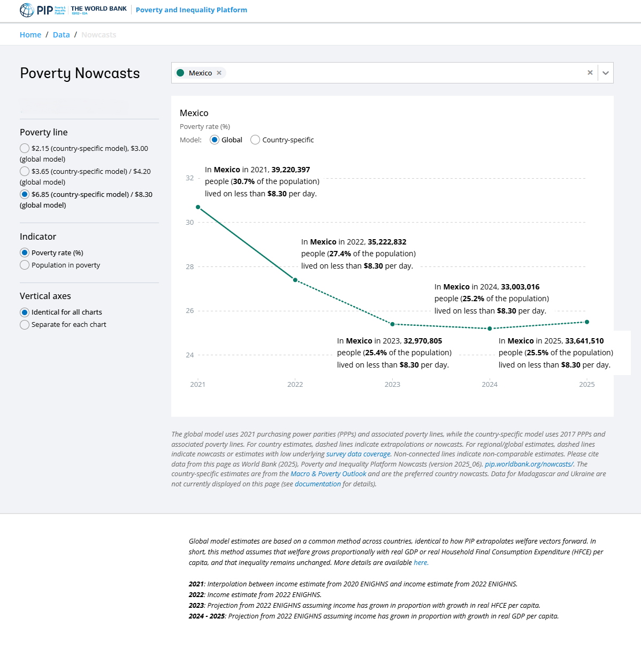Open the Macro & Poverty Outlook link

point(328,474)
